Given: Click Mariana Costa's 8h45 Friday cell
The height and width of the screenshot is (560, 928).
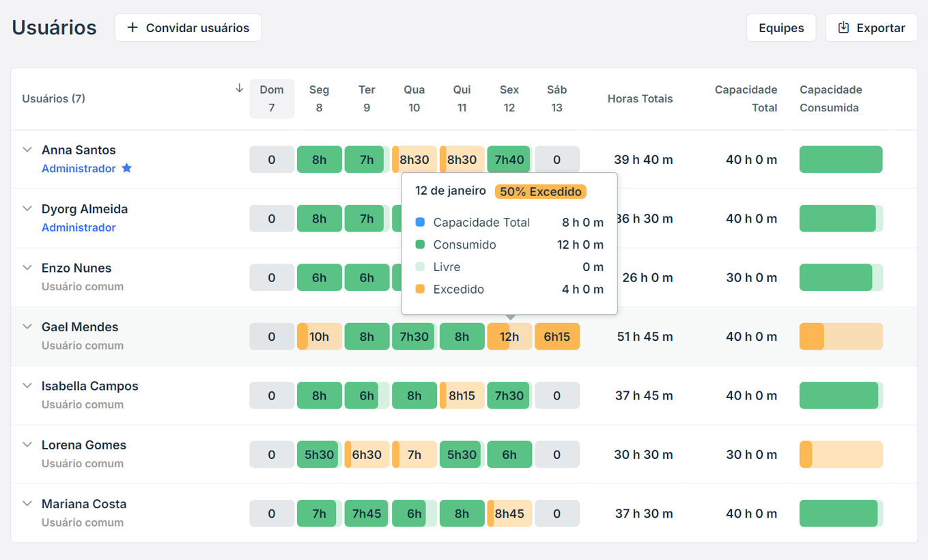Looking at the screenshot, I should (x=509, y=514).
